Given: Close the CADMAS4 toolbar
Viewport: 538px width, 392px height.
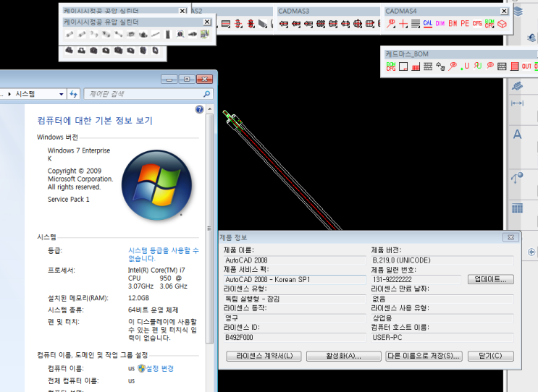Looking at the screenshot, I should click(x=504, y=12).
